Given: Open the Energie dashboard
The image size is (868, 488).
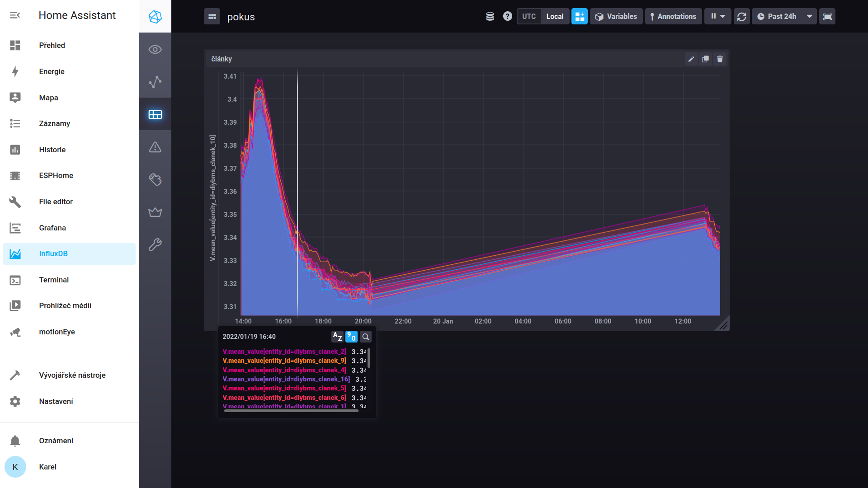Looking at the screenshot, I should 69,71.
